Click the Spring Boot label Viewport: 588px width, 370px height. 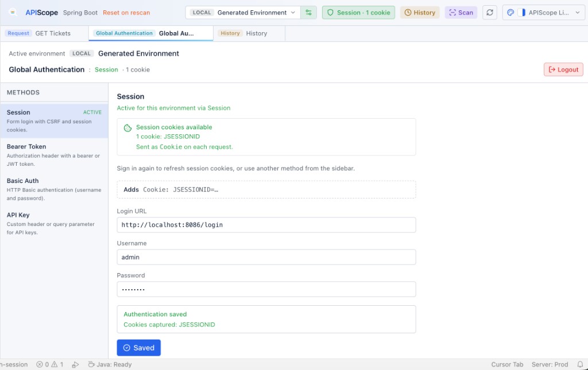click(x=80, y=13)
